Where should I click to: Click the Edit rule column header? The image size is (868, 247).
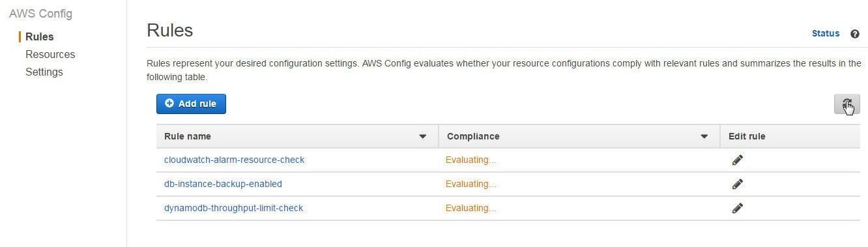point(747,136)
